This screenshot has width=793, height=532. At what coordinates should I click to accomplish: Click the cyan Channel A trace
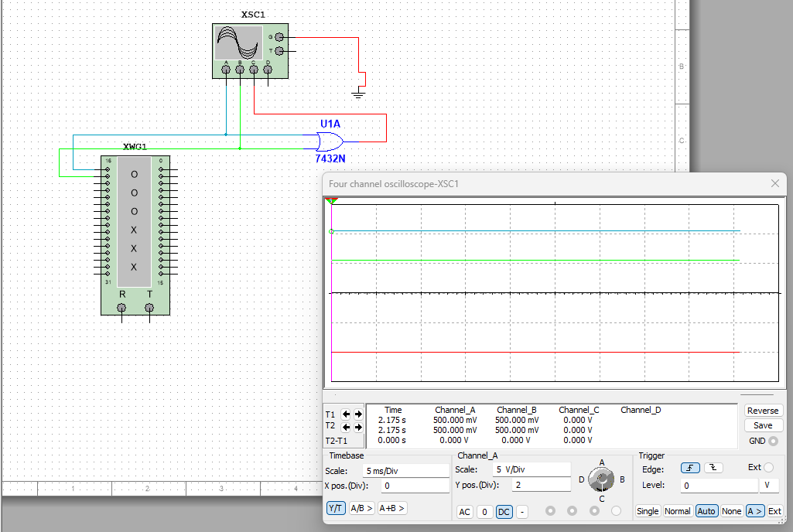(x=535, y=231)
